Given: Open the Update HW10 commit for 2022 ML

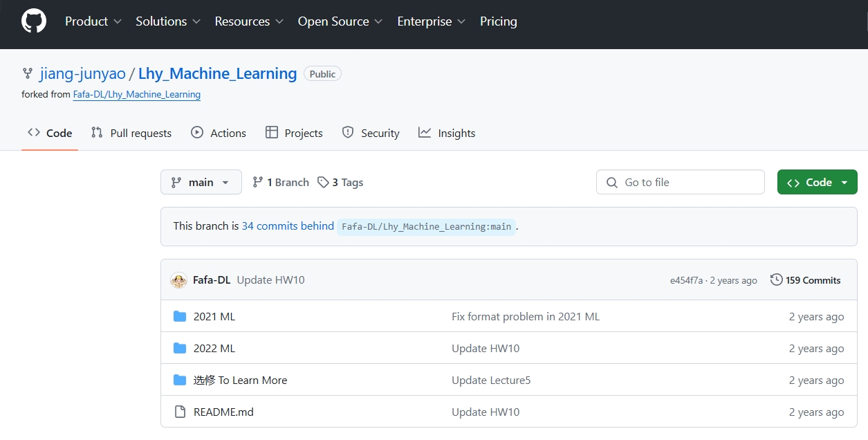Looking at the screenshot, I should click(x=486, y=348).
